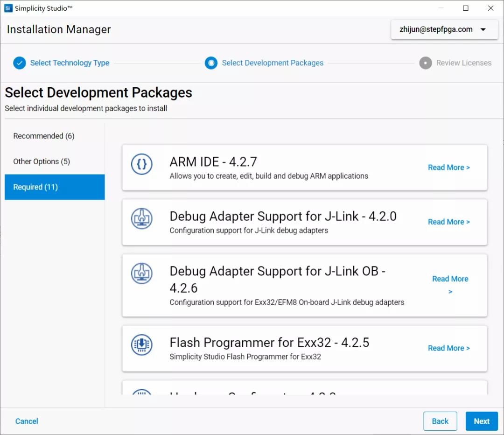The width and height of the screenshot is (504, 435).
Task: Click 'Allows you to create, edit, build' description
Action: pos(269,176)
